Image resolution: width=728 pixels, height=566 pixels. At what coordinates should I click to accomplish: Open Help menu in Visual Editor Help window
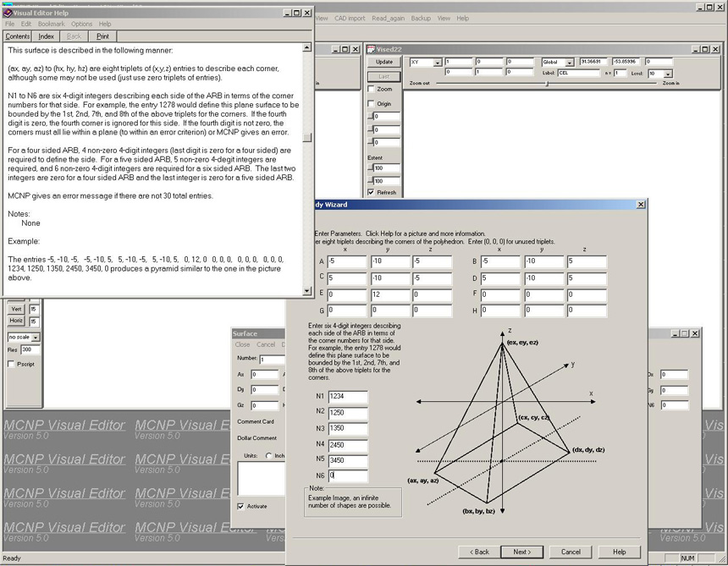pyautogui.click(x=105, y=25)
